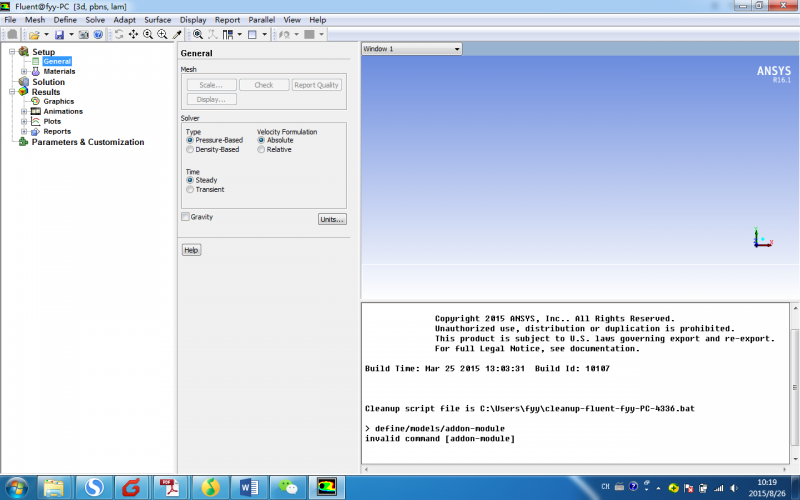Image resolution: width=800 pixels, height=500 pixels.
Task: Click the Units... button
Action: click(x=332, y=219)
